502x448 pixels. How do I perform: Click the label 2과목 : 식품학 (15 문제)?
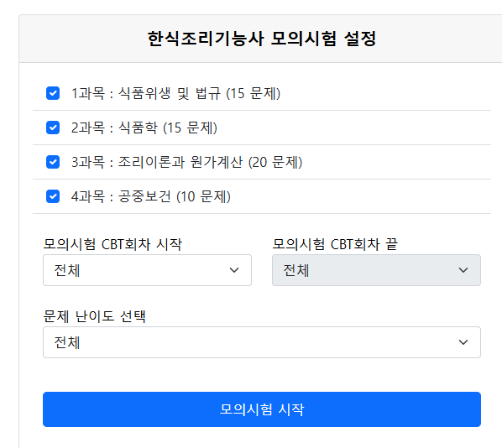(144, 128)
